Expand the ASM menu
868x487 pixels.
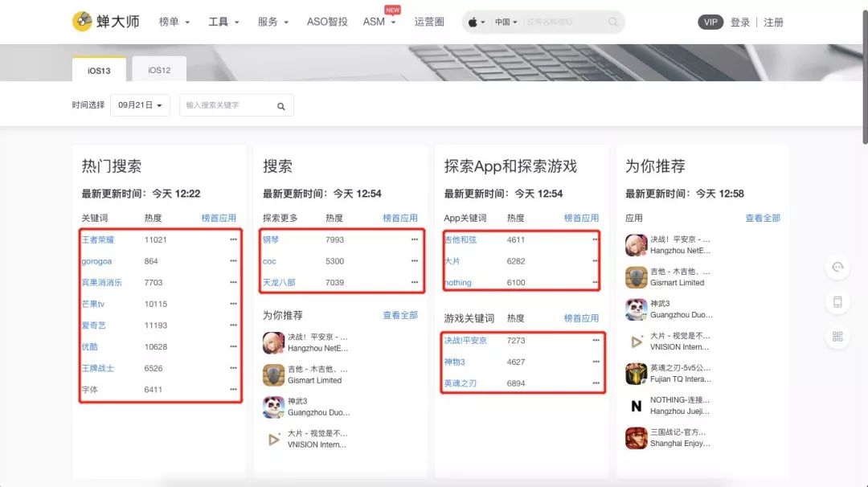(379, 23)
